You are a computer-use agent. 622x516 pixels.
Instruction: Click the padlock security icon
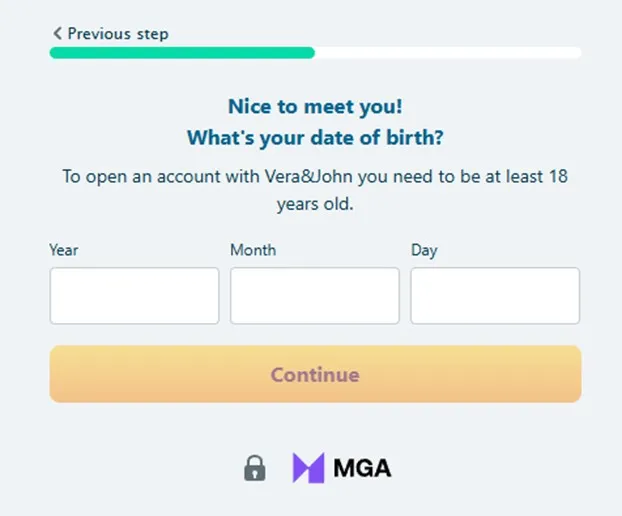click(255, 467)
